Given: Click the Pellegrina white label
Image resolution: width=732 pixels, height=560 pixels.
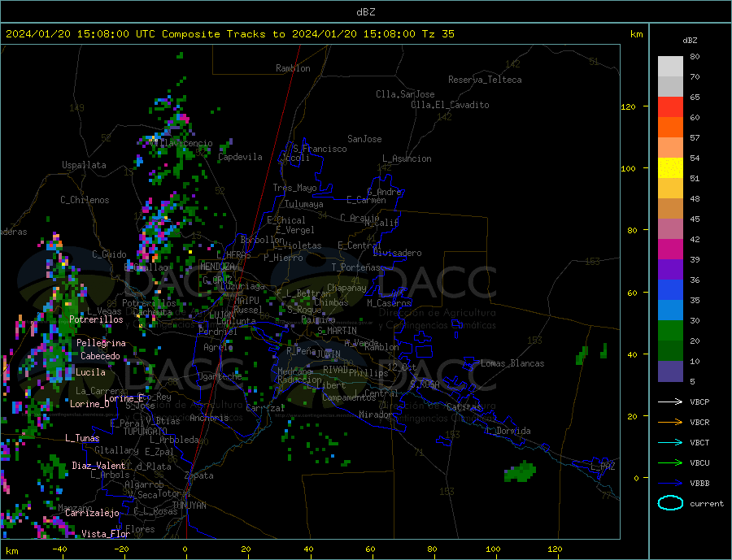Looking at the screenshot, I should tap(102, 343).
